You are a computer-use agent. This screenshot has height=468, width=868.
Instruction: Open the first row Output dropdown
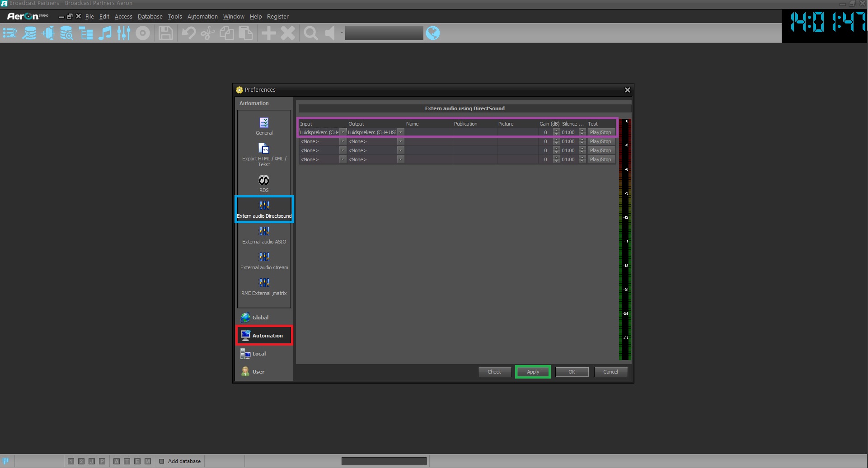coord(400,132)
